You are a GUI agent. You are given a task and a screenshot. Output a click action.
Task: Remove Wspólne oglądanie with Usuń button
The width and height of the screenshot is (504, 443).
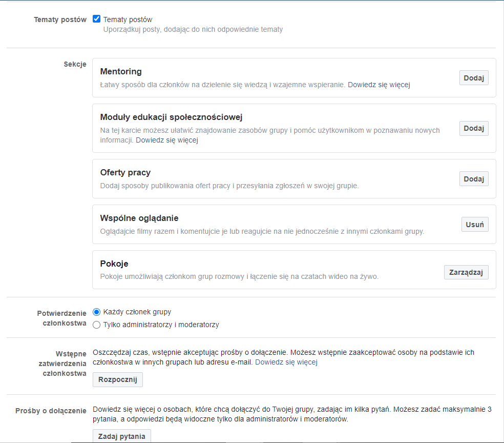pos(475,225)
